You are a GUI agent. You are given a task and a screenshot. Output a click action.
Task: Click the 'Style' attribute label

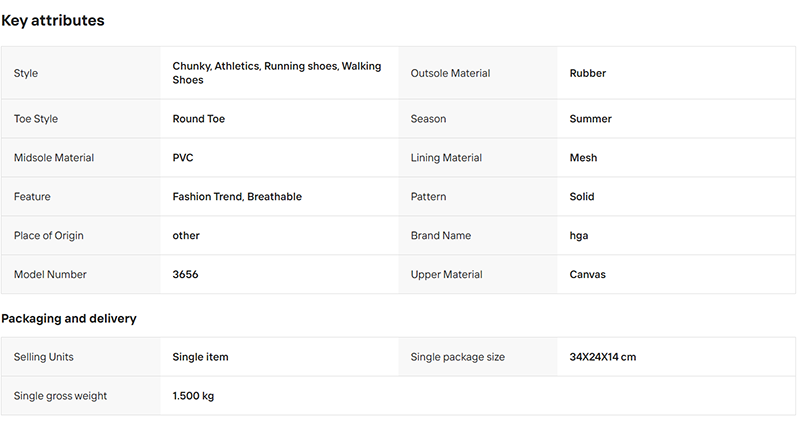[x=26, y=73]
